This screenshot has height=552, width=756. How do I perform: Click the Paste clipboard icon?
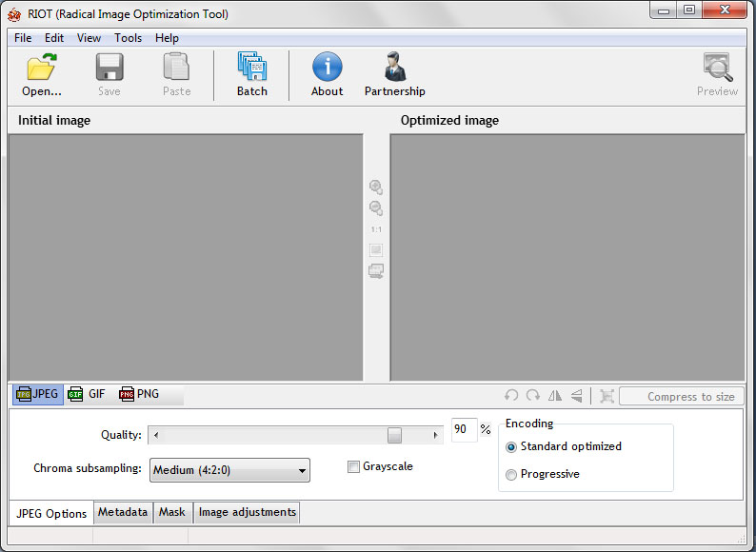tap(176, 67)
